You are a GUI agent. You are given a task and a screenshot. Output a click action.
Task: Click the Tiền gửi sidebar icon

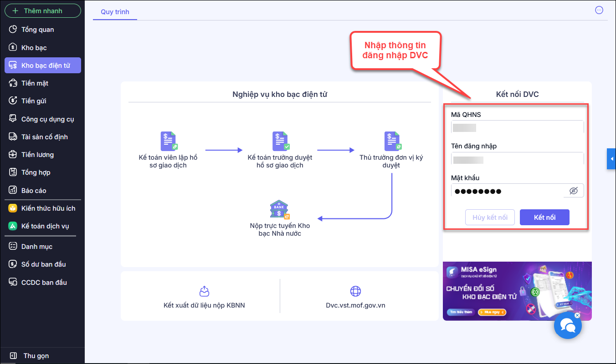coord(13,101)
